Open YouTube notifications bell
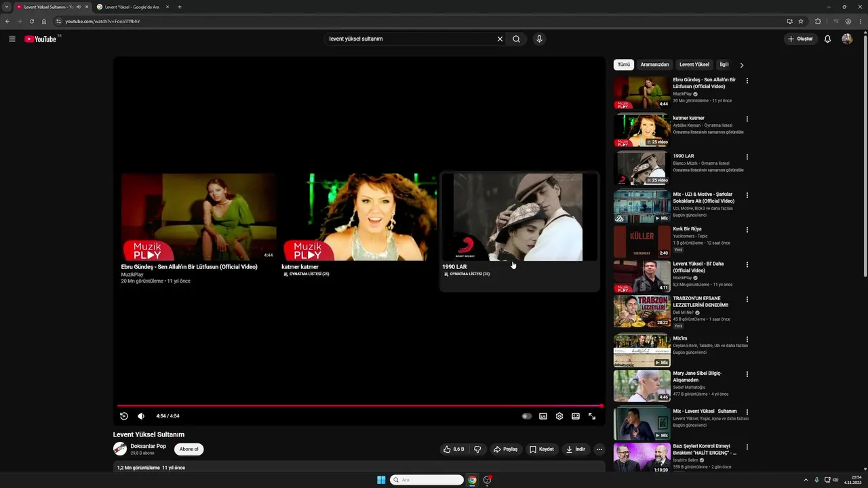868x488 pixels. (x=827, y=39)
